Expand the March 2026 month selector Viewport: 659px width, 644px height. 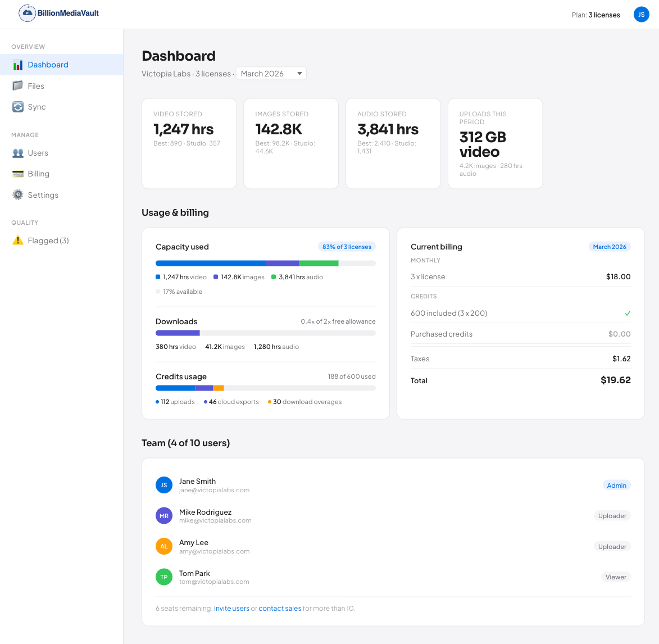[271, 73]
